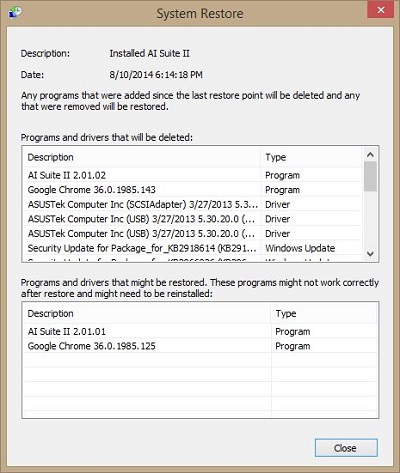Screen dimensions: 400x473
Task: Click the deleted list's scroll down arrow
Action: 370,254
